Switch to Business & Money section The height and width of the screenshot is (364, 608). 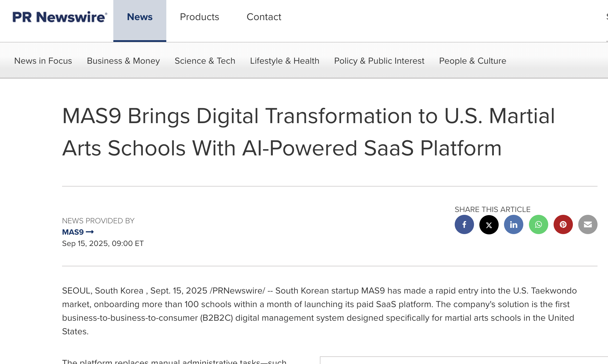(x=123, y=61)
